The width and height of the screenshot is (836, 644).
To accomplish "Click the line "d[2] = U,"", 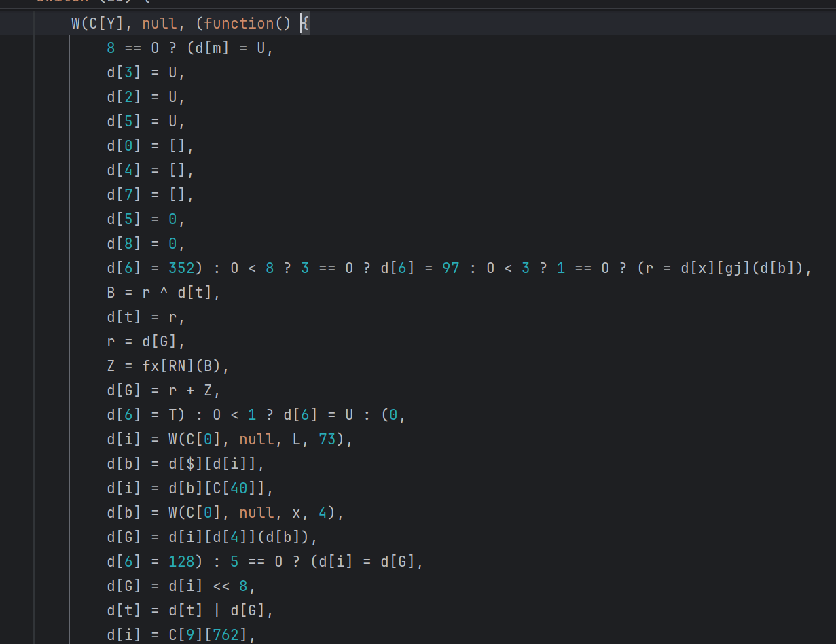I will tap(146, 97).
